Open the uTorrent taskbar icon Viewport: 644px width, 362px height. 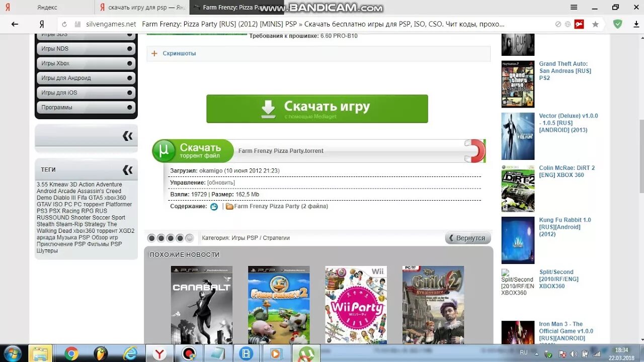pyautogui.click(x=306, y=353)
